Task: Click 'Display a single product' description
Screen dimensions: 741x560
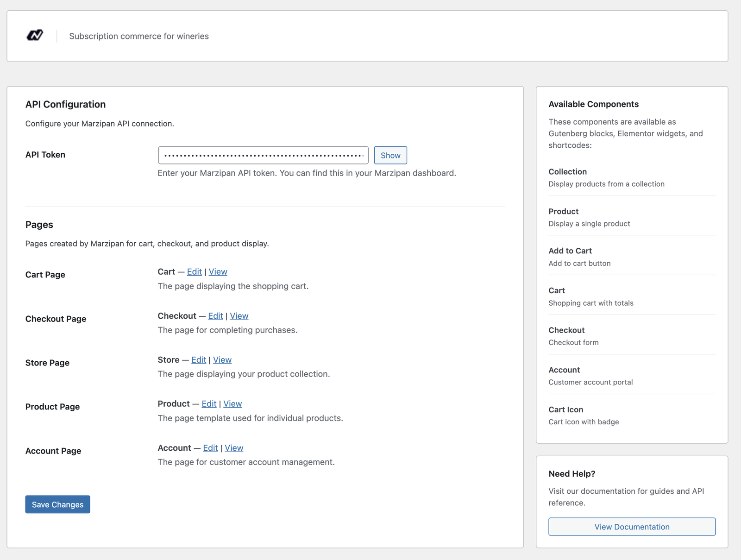Action: point(590,224)
